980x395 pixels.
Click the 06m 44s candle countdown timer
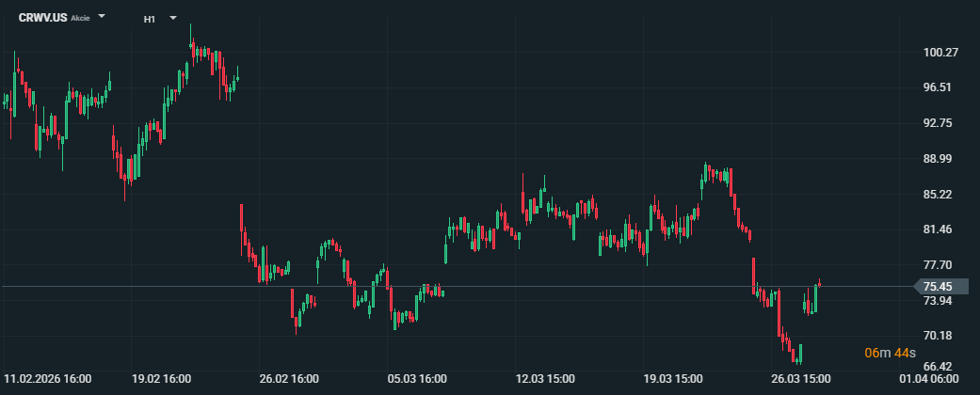click(891, 353)
